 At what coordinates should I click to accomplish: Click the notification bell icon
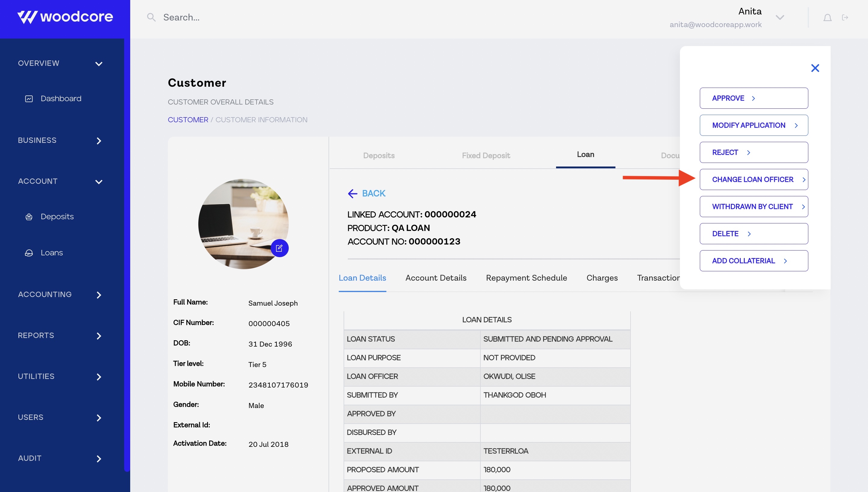pyautogui.click(x=827, y=17)
